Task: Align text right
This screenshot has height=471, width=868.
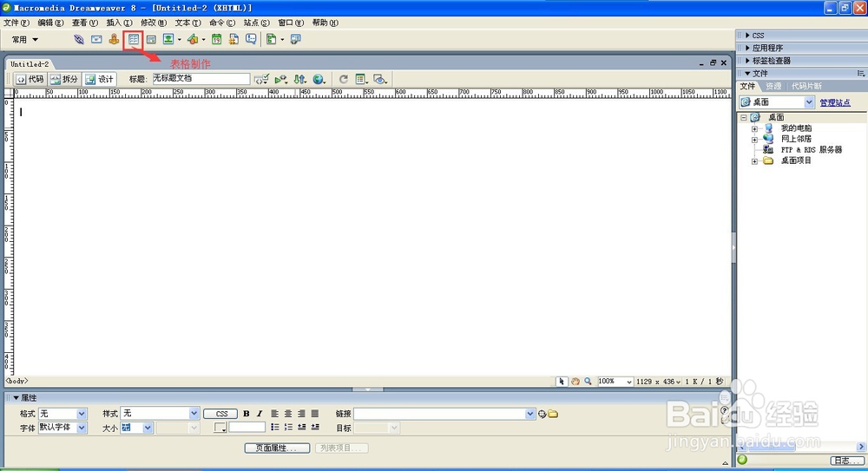Action: tap(301, 414)
